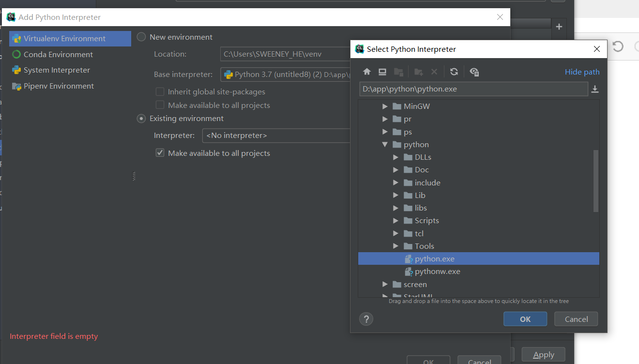Select the tcl folder name
Image resolution: width=639 pixels, height=364 pixels.
coord(419,234)
